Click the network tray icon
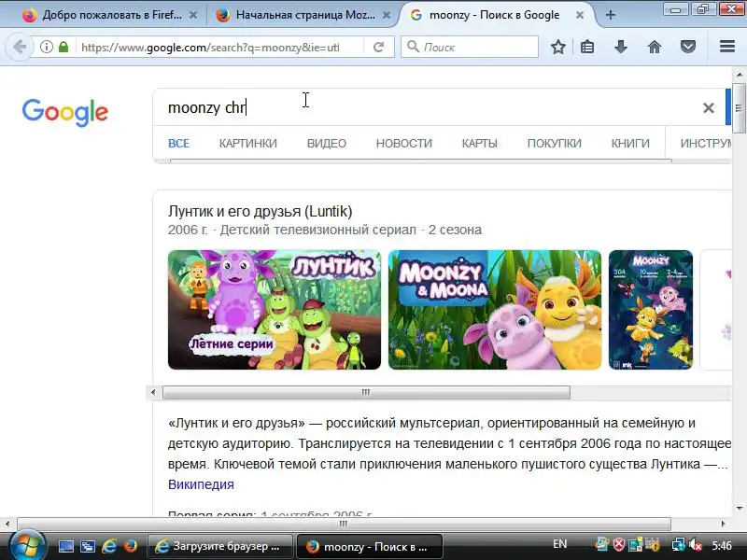Viewport: 747px width, 560px height. tap(679, 544)
